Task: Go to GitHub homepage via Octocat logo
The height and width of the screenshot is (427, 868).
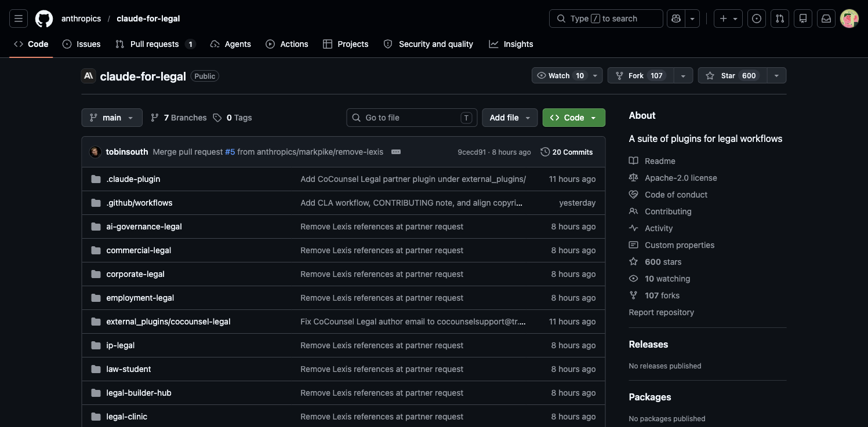Action: tap(44, 19)
